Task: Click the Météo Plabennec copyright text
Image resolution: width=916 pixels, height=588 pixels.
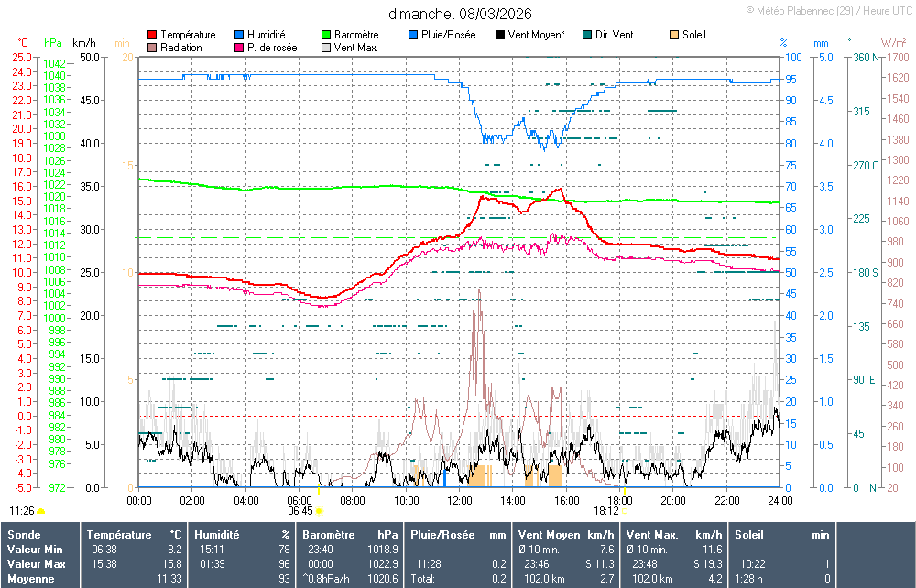Action: coord(829,10)
